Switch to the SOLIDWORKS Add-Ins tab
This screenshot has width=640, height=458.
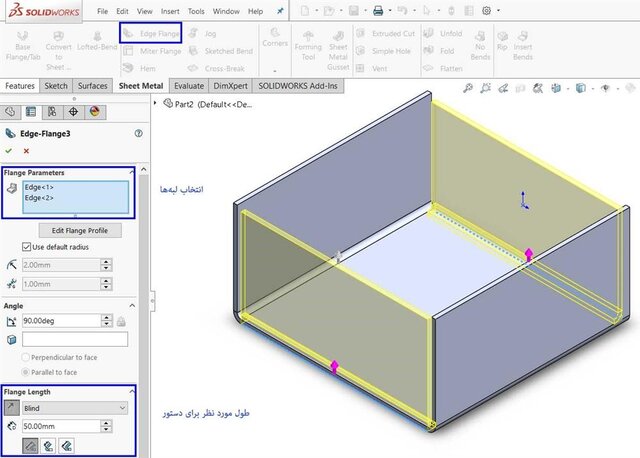tap(298, 86)
